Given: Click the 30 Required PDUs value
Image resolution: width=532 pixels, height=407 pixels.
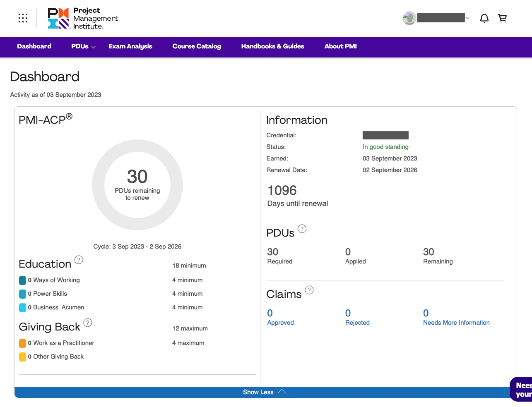Looking at the screenshot, I should click(273, 252).
